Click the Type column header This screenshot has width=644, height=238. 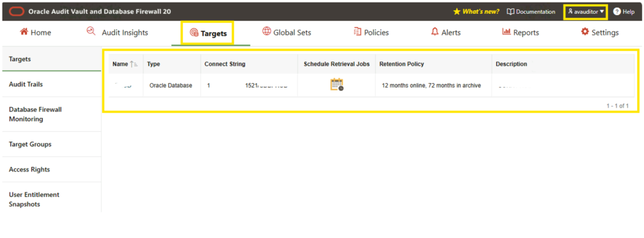click(x=153, y=64)
